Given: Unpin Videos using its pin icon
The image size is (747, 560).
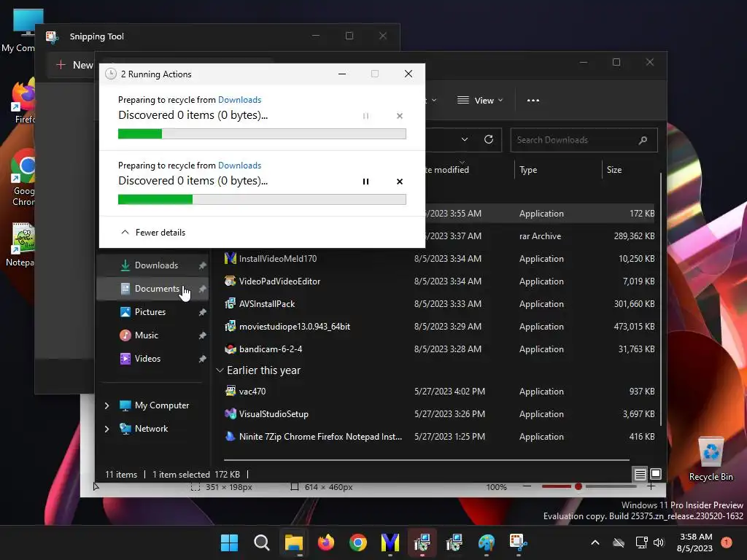Looking at the screenshot, I should (203, 359).
